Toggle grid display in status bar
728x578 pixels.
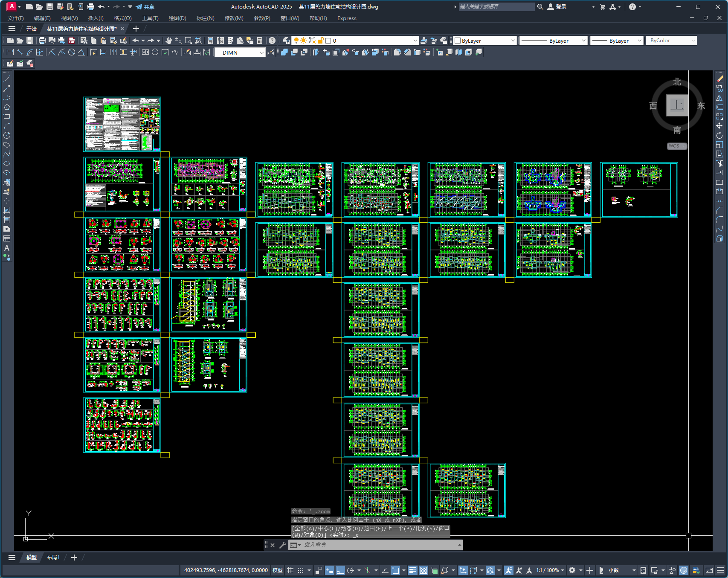[x=290, y=570]
